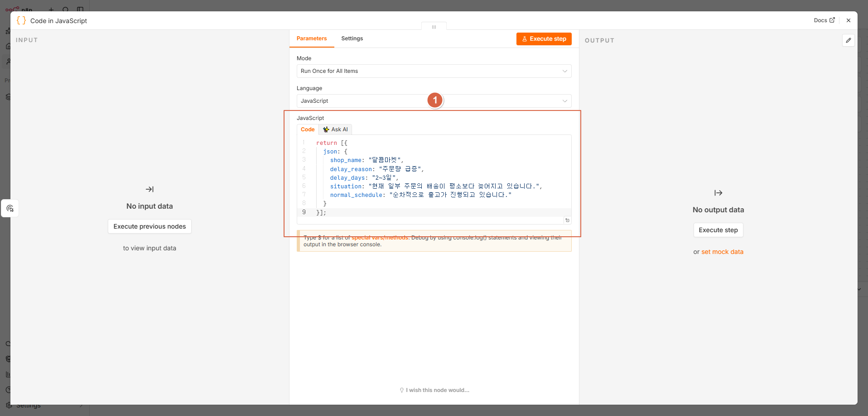The height and width of the screenshot is (416, 868).
Task: Click the floating cursor icon on left edge
Action: point(10,208)
